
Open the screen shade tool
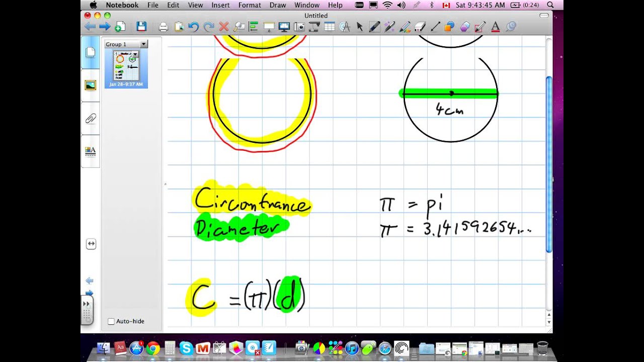[269, 27]
